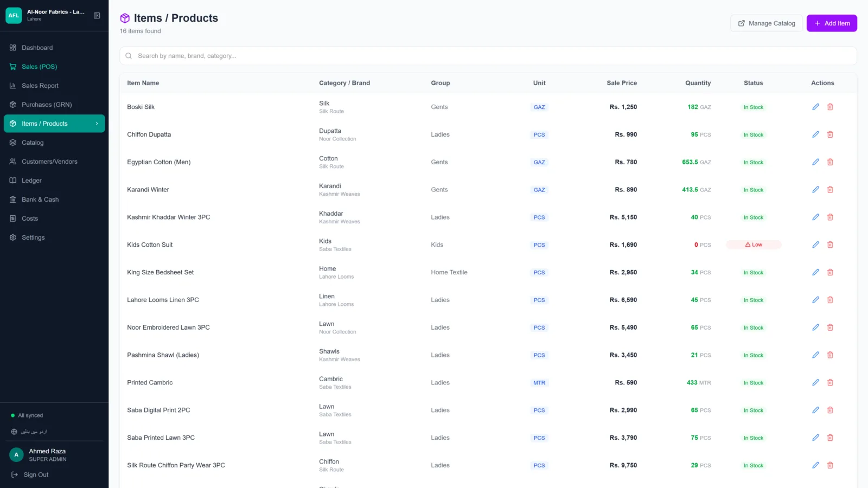This screenshot has height=488, width=868.
Task: Edit Lahore Looms Linen 3PC item
Action: coord(815,300)
